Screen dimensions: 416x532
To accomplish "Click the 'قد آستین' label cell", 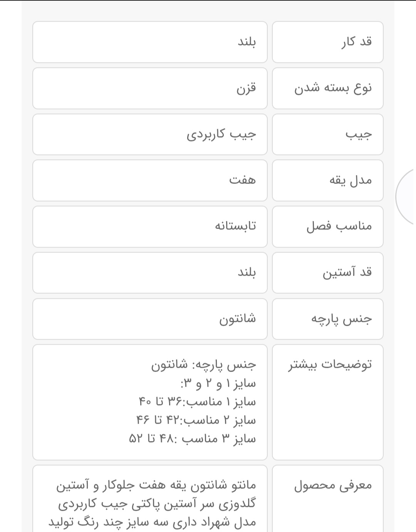I will [x=327, y=273].
